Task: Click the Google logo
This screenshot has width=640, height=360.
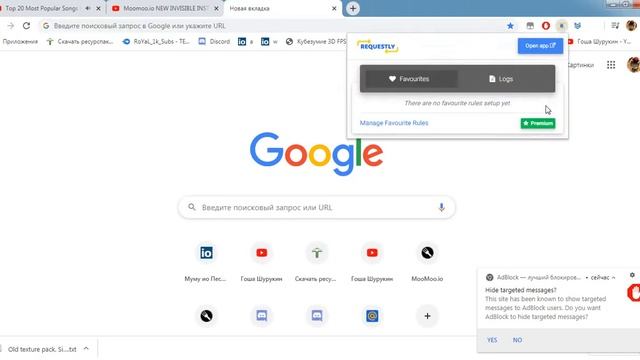Action: pyautogui.click(x=316, y=153)
